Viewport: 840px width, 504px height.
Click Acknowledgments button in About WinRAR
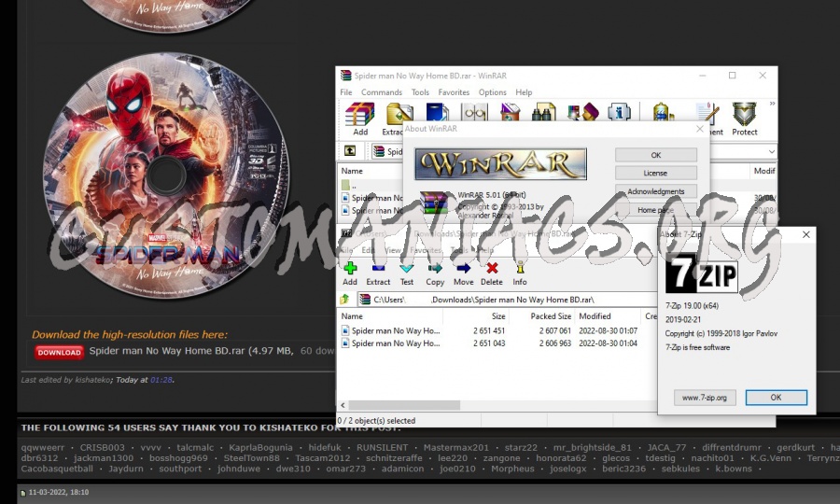pyautogui.click(x=656, y=191)
